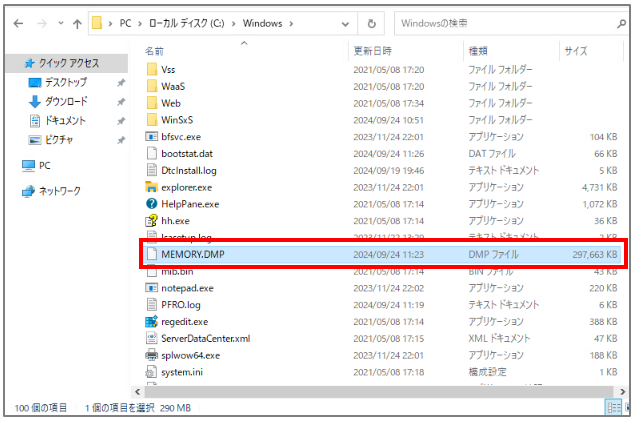The height and width of the screenshot is (421, 633).
Task: Click the MEMORY.DMP file name
Action: click(193, 254)
